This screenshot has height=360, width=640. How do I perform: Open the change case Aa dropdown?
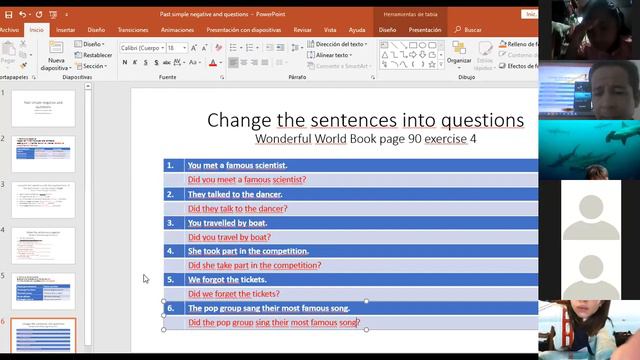coord(195,62)
